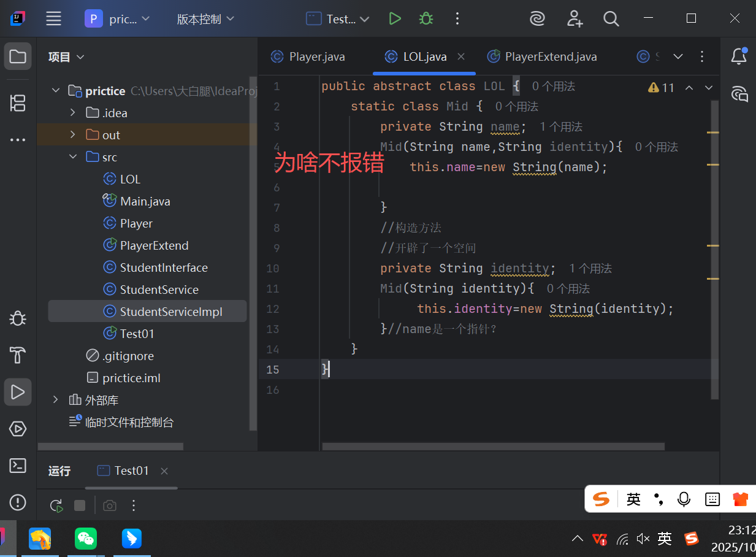
Task: Stop the running process
Action: [x=80, y=505]
